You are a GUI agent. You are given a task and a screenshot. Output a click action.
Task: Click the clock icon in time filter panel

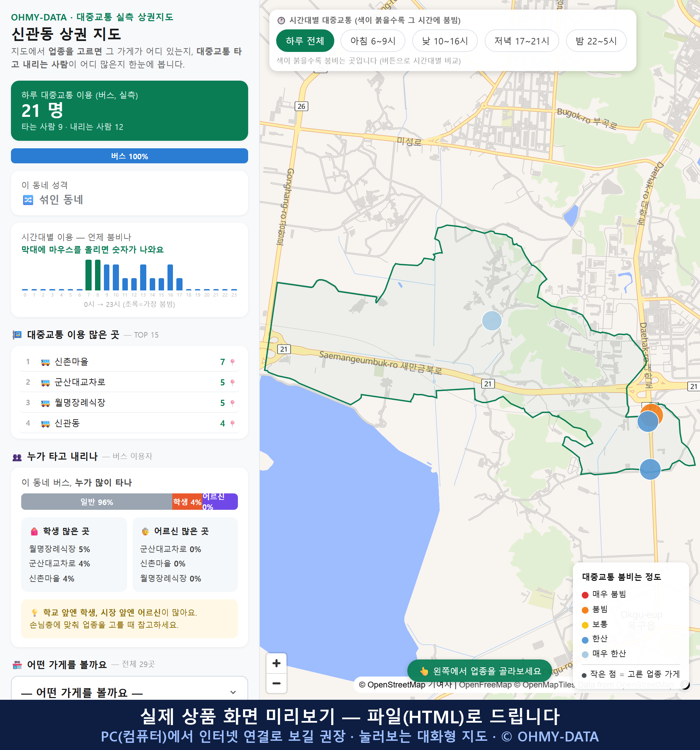coord(281,21)
